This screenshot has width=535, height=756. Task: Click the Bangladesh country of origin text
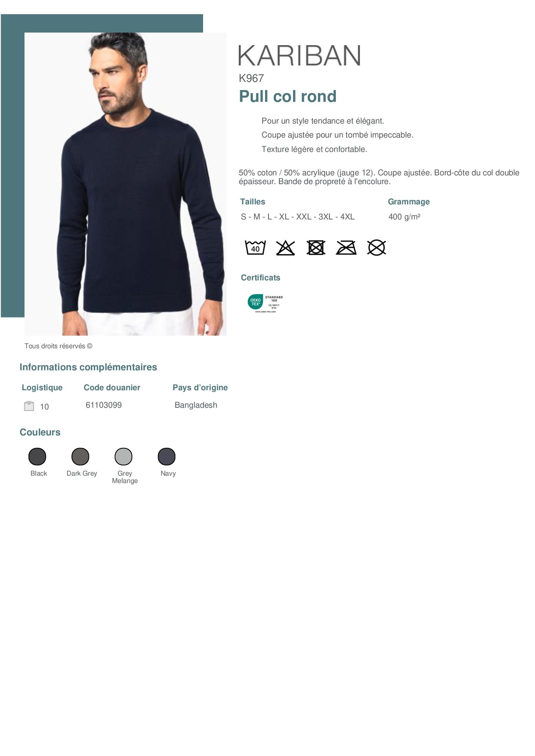click(x=196, y=405)
